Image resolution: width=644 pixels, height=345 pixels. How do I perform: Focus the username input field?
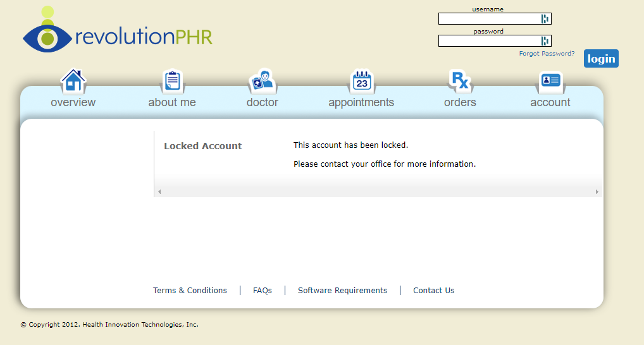click(489, 19)
